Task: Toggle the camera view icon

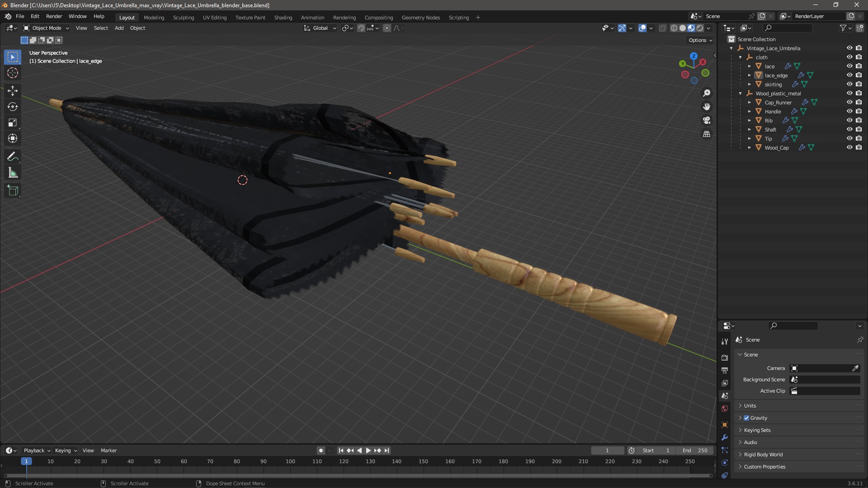Action: pyautogui.click(x=707, y=120)
